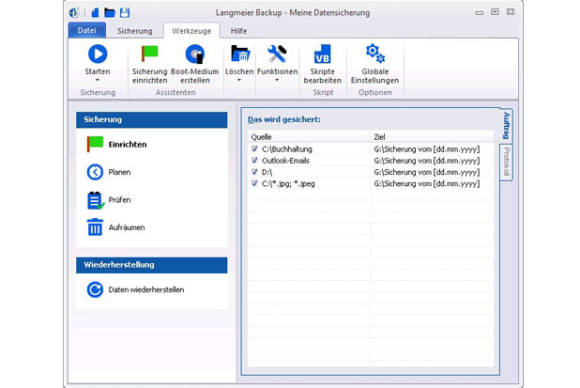This screenshot has width=580, height=388.
Task: Click the target path in the *.jpg row
Action: pos(427,183)
